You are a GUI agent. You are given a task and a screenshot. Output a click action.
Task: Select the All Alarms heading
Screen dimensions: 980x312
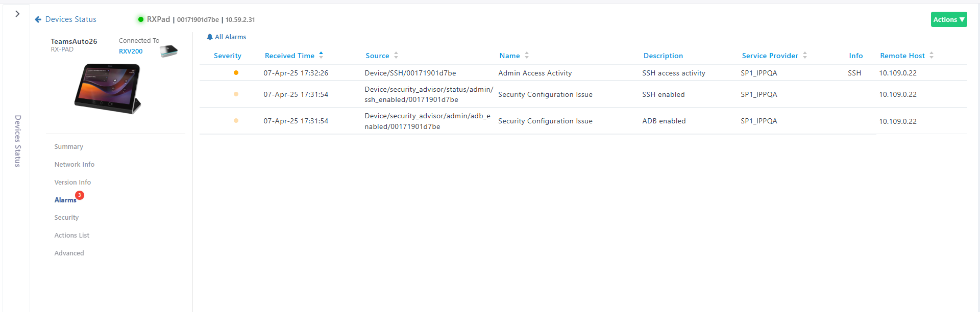230,37
